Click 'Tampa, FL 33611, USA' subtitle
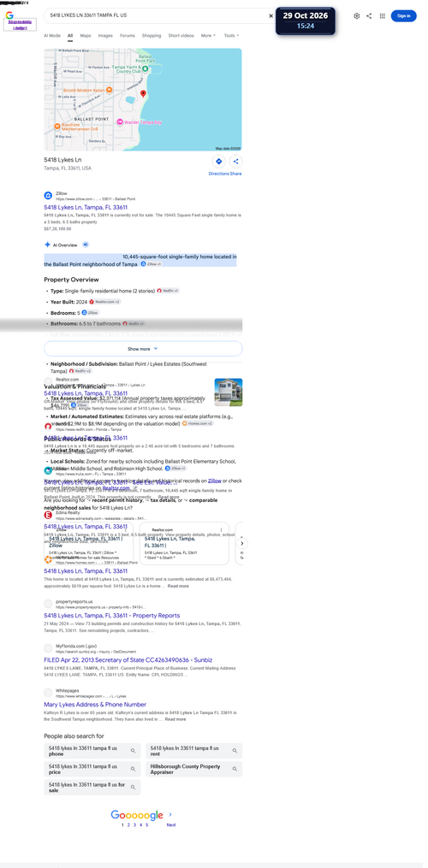 [x=68, y=168]
